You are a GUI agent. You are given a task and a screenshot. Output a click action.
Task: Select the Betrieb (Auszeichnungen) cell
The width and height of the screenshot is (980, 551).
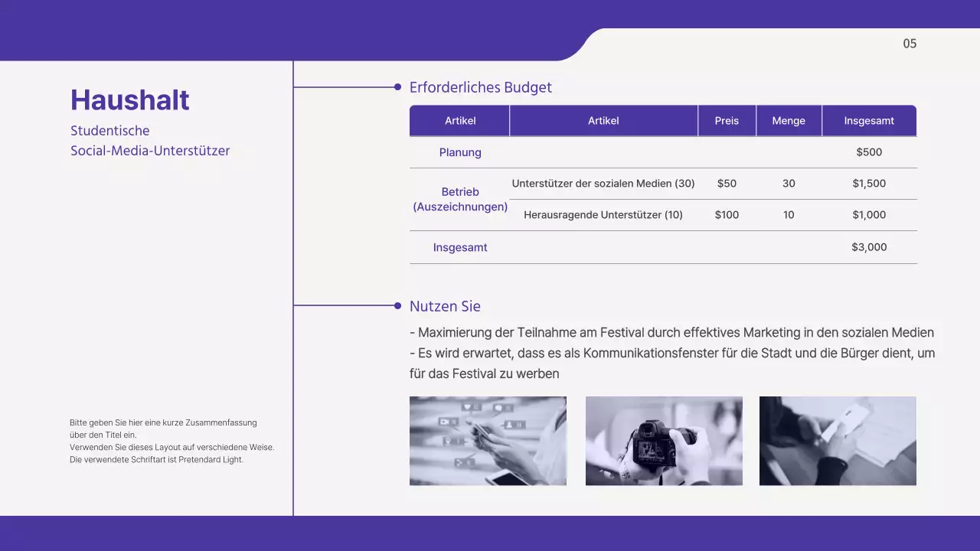pyautogui.click(x=460, y=200)
